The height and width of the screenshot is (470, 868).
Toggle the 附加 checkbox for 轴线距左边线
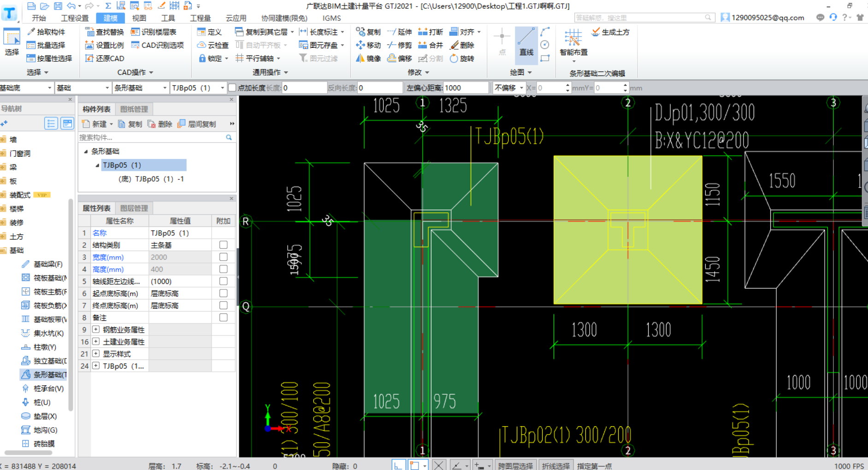224,281
